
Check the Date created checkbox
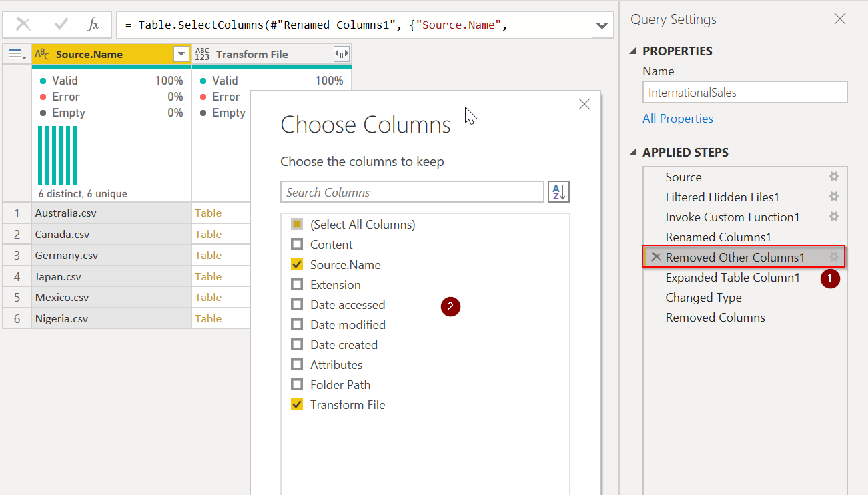[x=297, y=345]
